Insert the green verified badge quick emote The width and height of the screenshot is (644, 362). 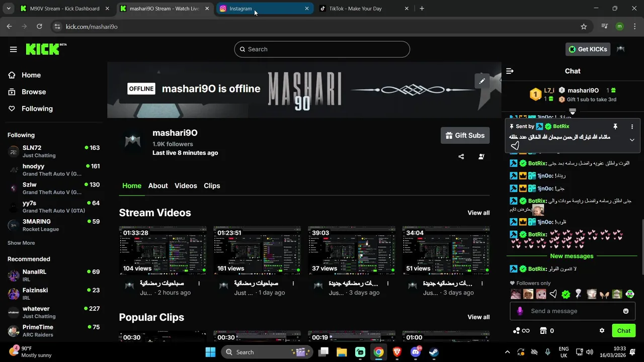coord(566,294)
